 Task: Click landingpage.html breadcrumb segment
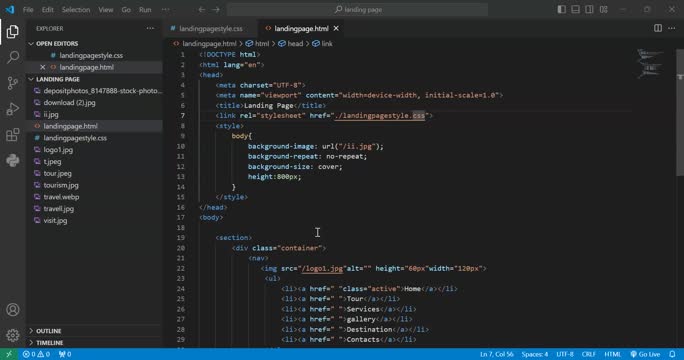pyautogui.click(x=205, y=44)
